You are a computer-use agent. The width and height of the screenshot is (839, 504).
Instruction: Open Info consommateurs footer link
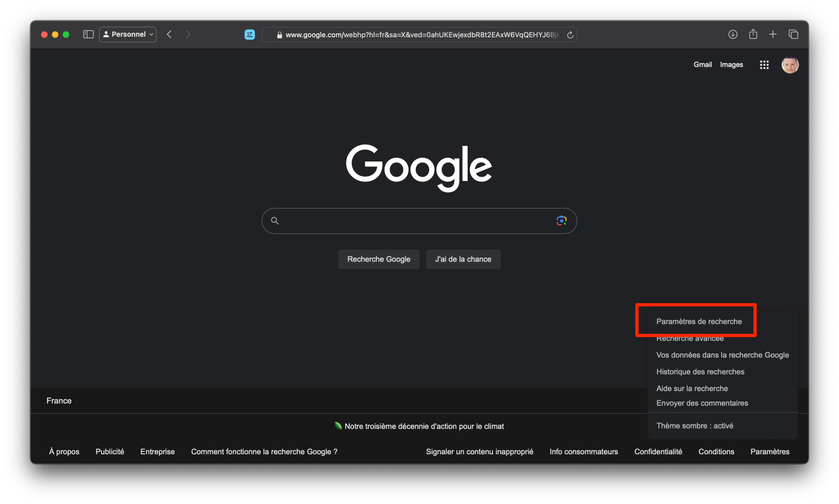click(x=584, y=452)
